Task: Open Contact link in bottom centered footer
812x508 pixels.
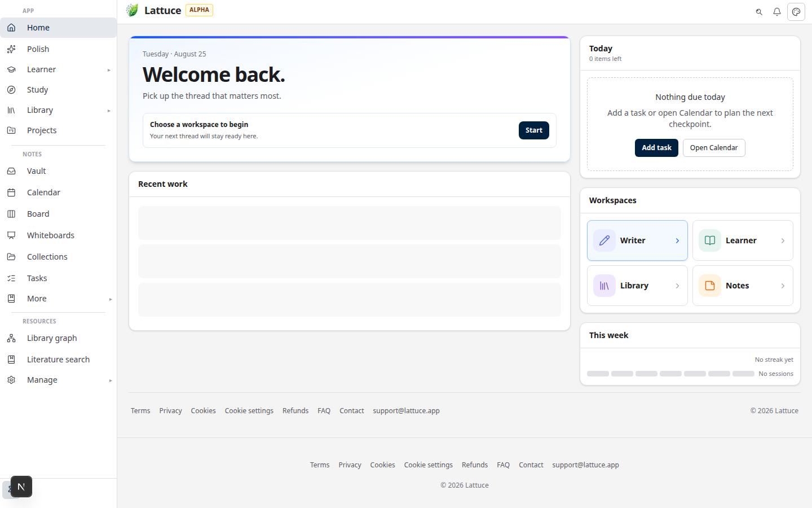Action: [x=531, y=465]
